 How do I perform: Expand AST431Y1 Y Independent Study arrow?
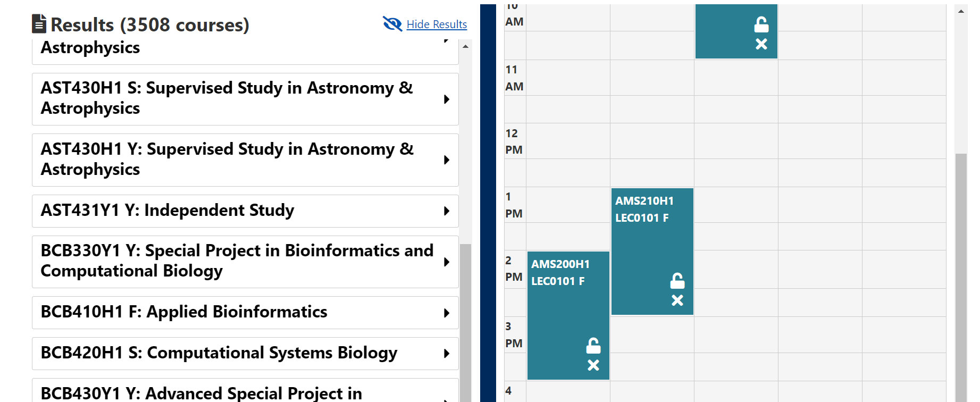coord(447,211)
